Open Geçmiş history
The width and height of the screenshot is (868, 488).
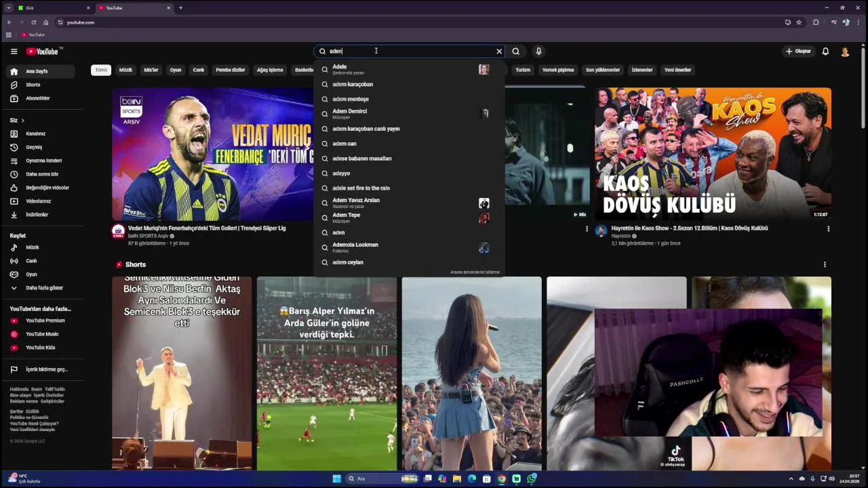(x=40, y=147)
